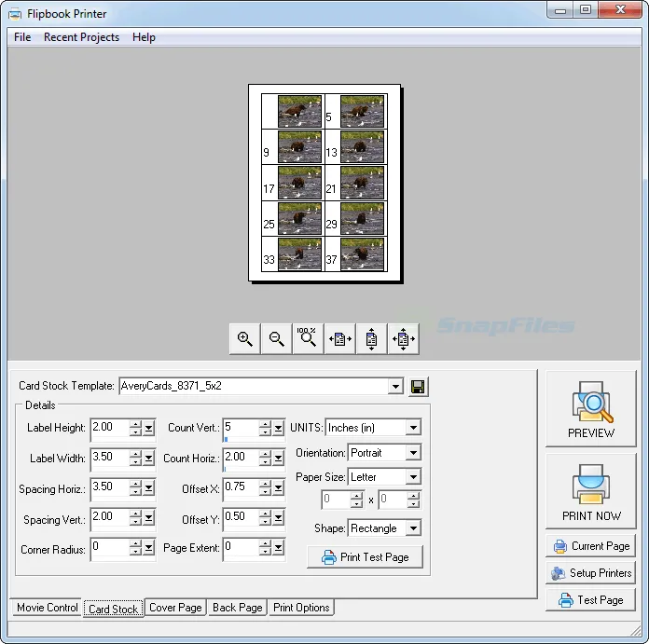Click the Offset X input field

(242, 488)
